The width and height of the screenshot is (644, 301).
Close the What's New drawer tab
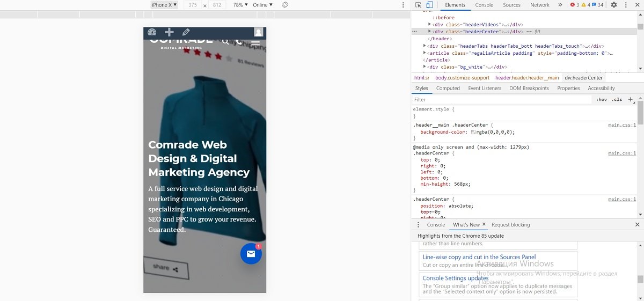484,225
